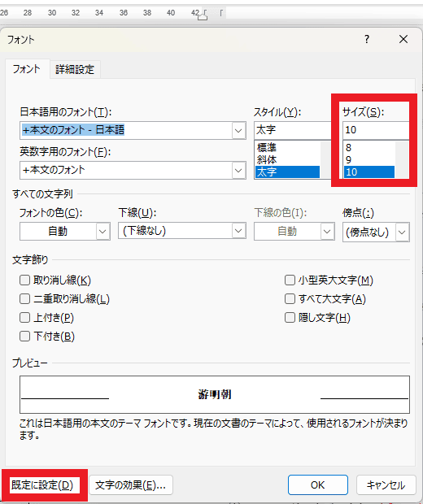Viewport: 423px width, 504px height.
Task: Toggle the 下付き checkbox
Action: pyautogui.click(x=24, y=337)
